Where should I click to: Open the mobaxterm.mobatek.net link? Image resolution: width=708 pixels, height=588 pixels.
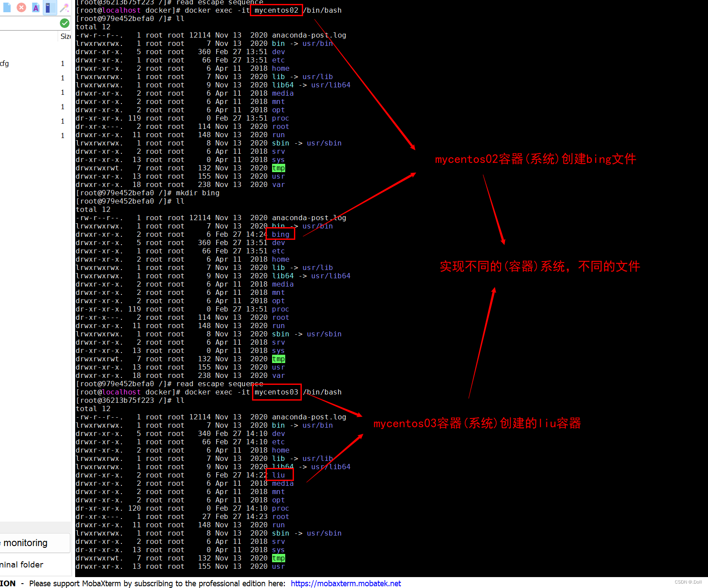coord(345,583)
